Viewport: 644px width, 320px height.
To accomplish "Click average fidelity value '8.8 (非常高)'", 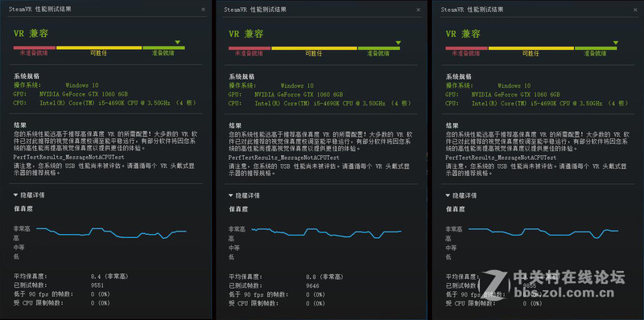I will coord(325,277).
